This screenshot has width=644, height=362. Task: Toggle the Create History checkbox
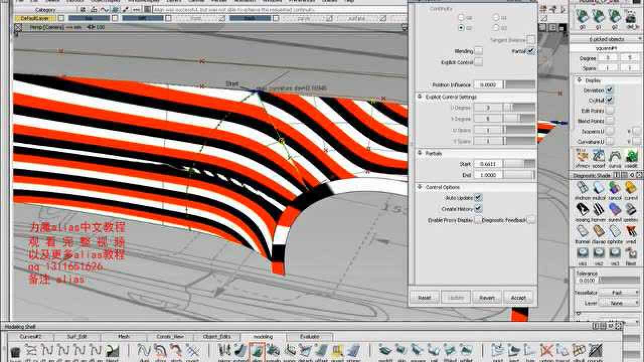[x=478, y=209]
